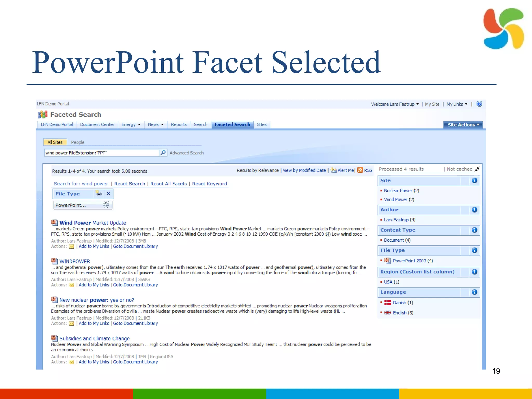The width and height of the screenshot is (532, 399).
Task: Remove File Type facet with the X
Action: coord(108,193)
